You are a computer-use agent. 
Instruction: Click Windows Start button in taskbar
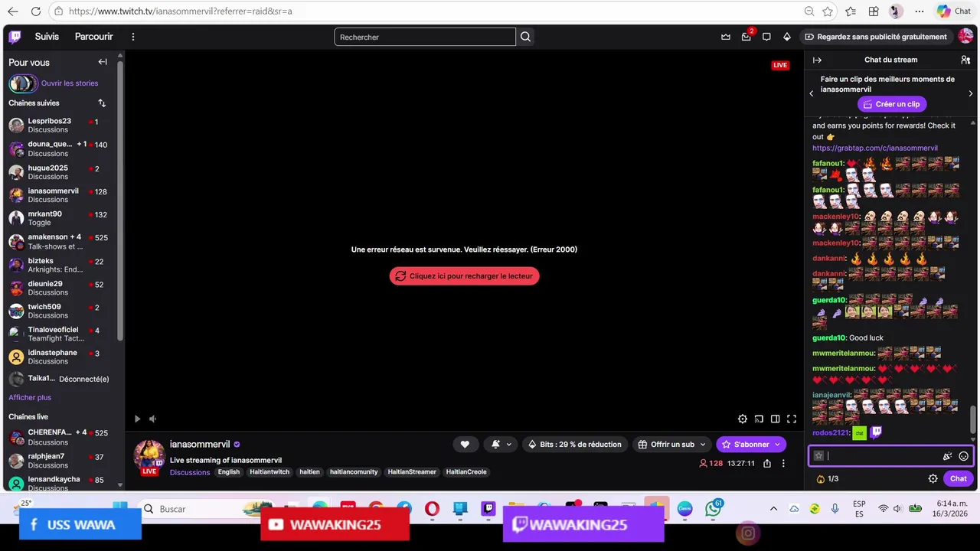120,508
